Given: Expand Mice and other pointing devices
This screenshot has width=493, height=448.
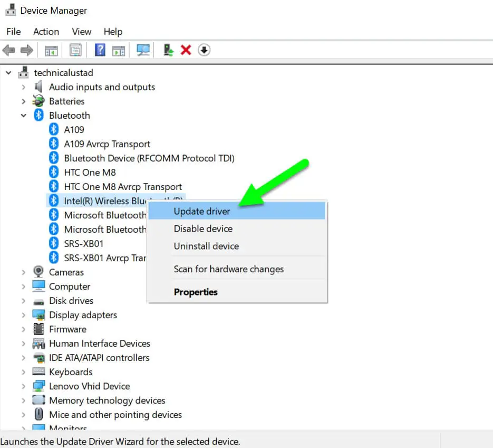Looking at the screenshot, I should (x=24, y=415).
